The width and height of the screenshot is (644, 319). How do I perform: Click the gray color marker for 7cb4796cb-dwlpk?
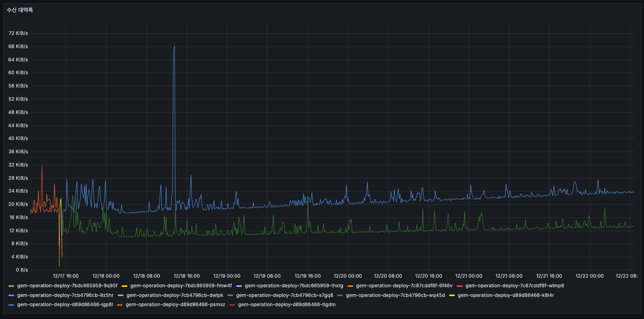121,295
